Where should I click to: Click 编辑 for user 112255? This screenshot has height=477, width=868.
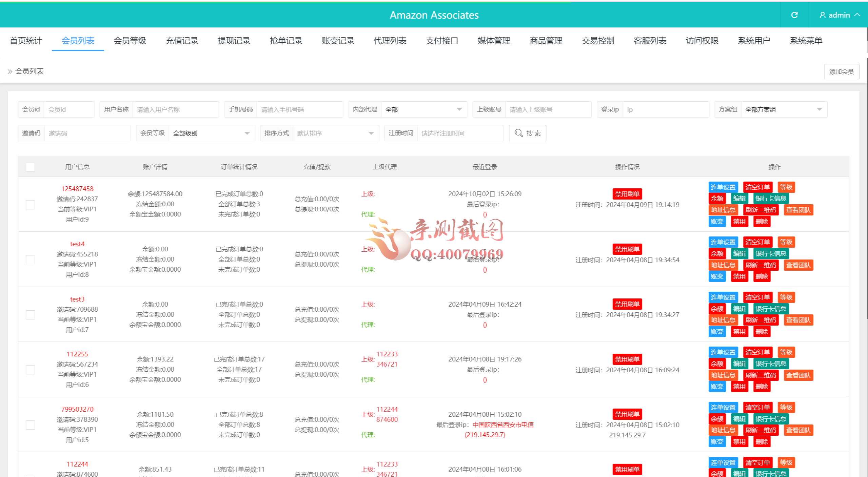739,364
